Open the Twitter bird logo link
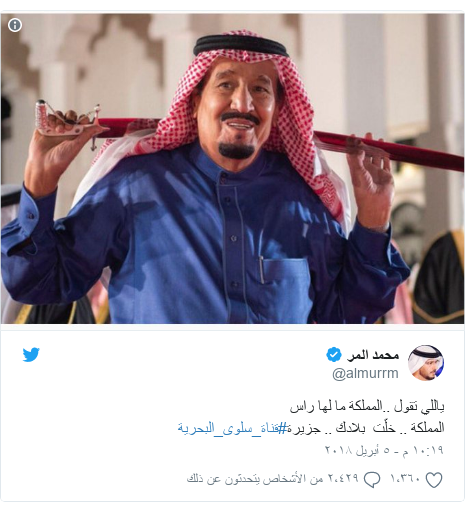The height and width of the screenshot is (512, 465). 31,354
